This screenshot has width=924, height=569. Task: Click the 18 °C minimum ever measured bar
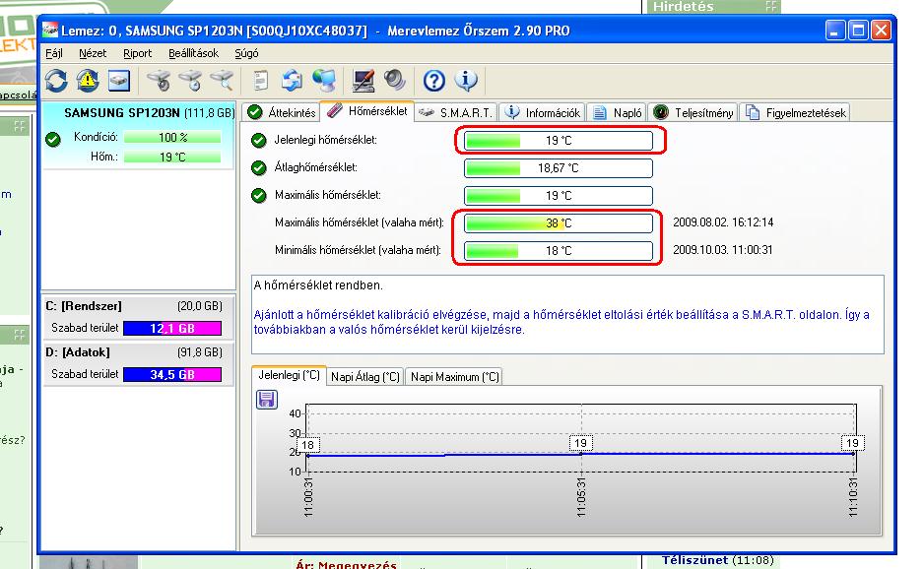click(x=559, y=251)
